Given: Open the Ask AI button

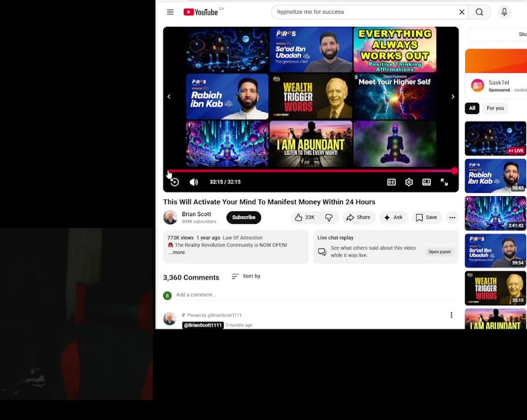Looking at the screenshot, I should click(393, 218).
